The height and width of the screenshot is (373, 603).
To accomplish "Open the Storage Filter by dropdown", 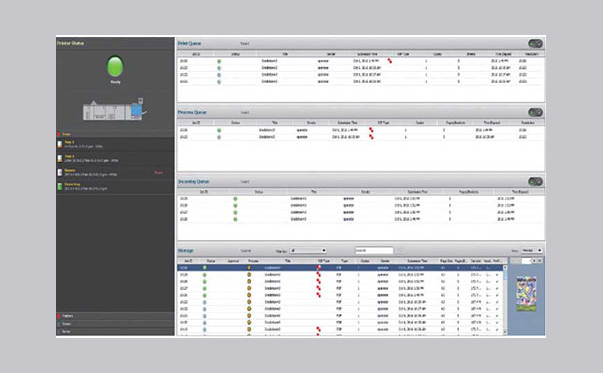I will [308, 251].
